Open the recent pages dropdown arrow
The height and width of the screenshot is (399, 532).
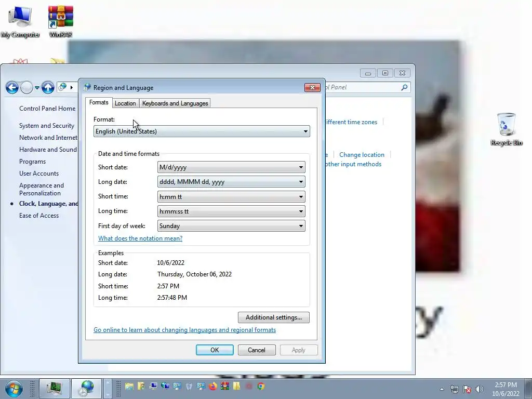37,87
